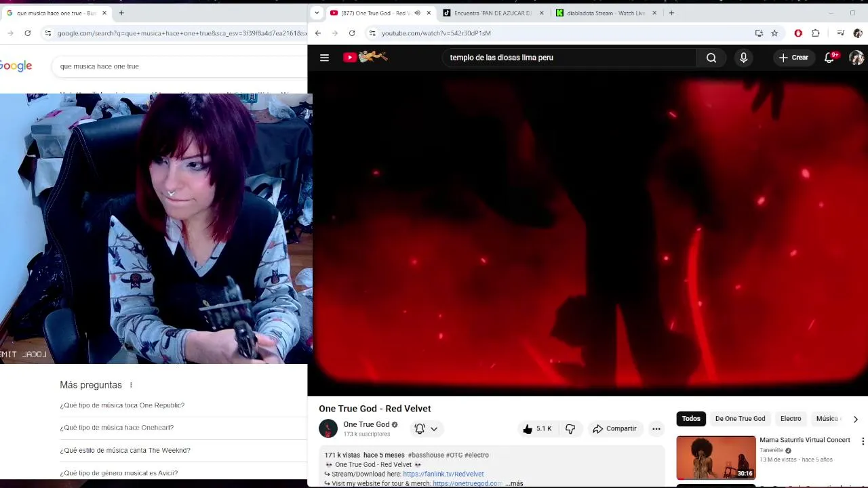The width and height of the screenshot is (868, 488).
Task: View site information icon for youtube.com
Action: pos(372,33)
